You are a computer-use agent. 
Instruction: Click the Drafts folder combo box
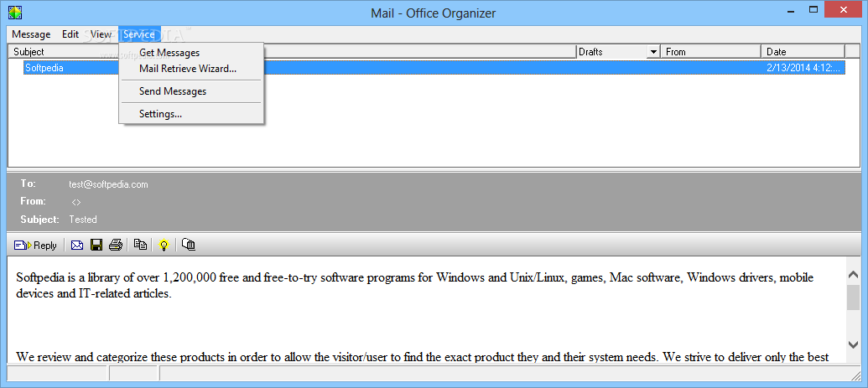click(618, 52)
